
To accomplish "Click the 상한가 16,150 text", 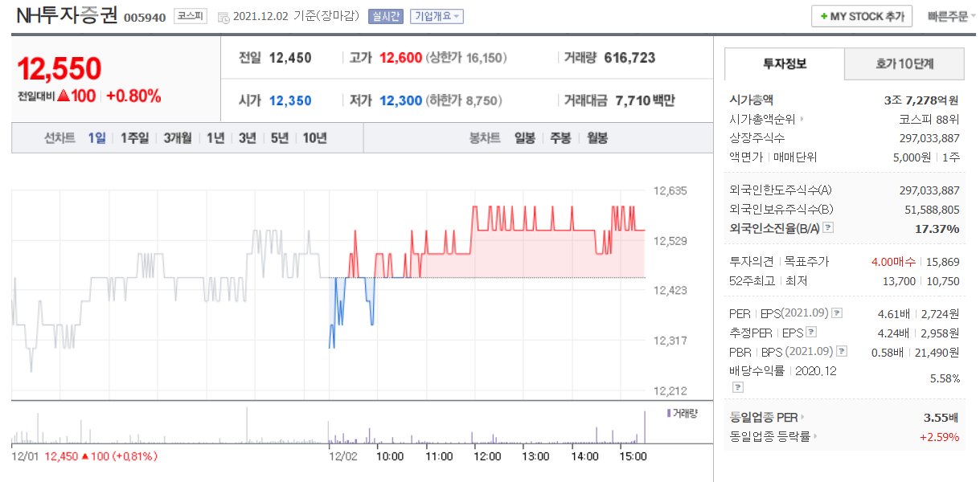I will [x=466, y=58].
